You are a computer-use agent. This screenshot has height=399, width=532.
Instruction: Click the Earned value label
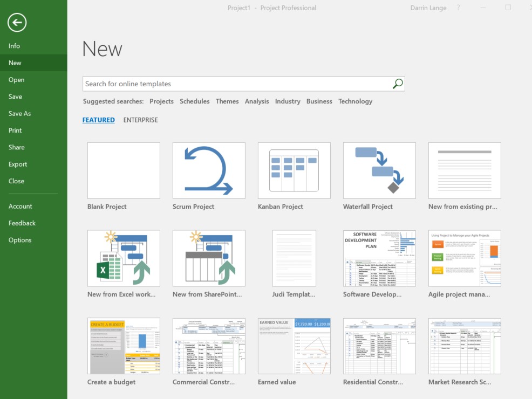click(x=277, y=382)
